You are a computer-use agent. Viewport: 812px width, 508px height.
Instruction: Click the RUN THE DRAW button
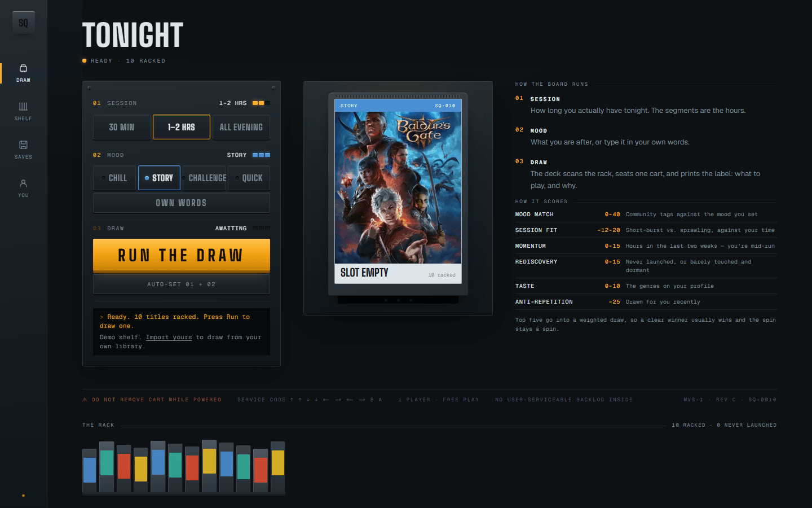[x=182, y=256]
